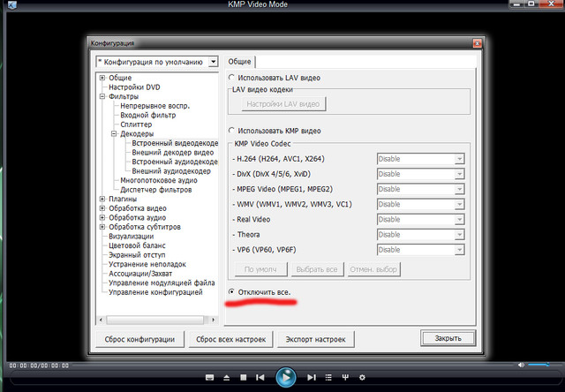Click the Отмен. выбор button
The image size is (565, 392).
pyautogui.click(x=373, y=269)
